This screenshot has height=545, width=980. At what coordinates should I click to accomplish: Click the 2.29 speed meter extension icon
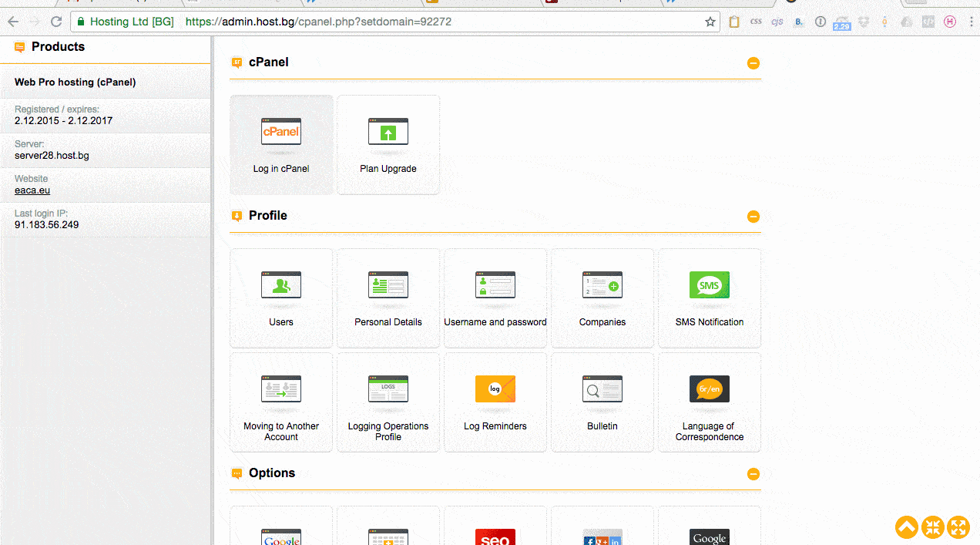click(x=842, y=23)
